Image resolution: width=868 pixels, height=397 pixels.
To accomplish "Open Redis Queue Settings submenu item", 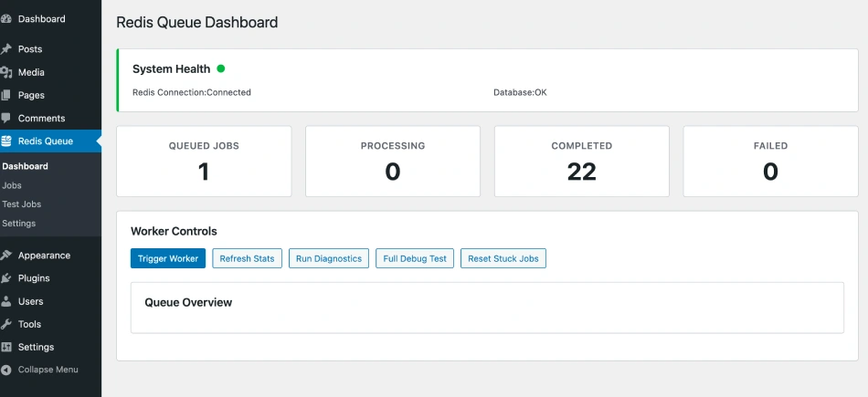I will (x=19, y=224).
